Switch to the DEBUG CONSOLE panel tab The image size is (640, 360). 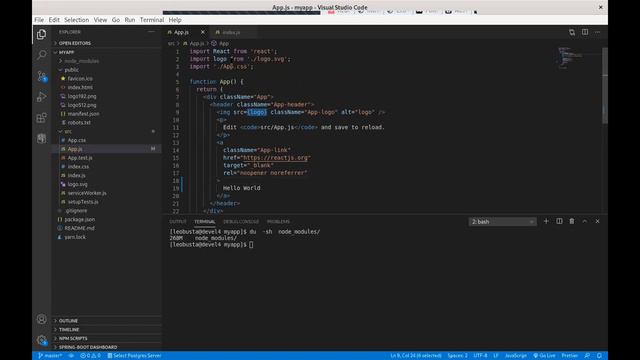click(x=241, y=222)
